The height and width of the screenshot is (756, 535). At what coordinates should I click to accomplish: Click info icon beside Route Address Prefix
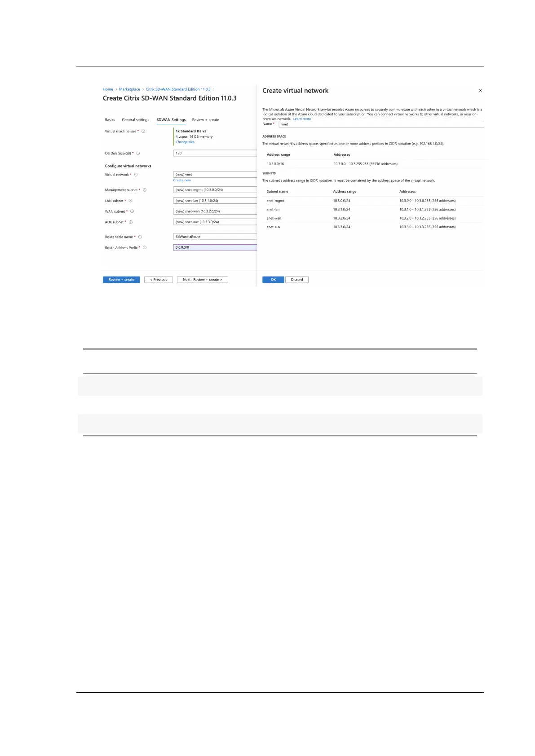(x=145, y=248)
